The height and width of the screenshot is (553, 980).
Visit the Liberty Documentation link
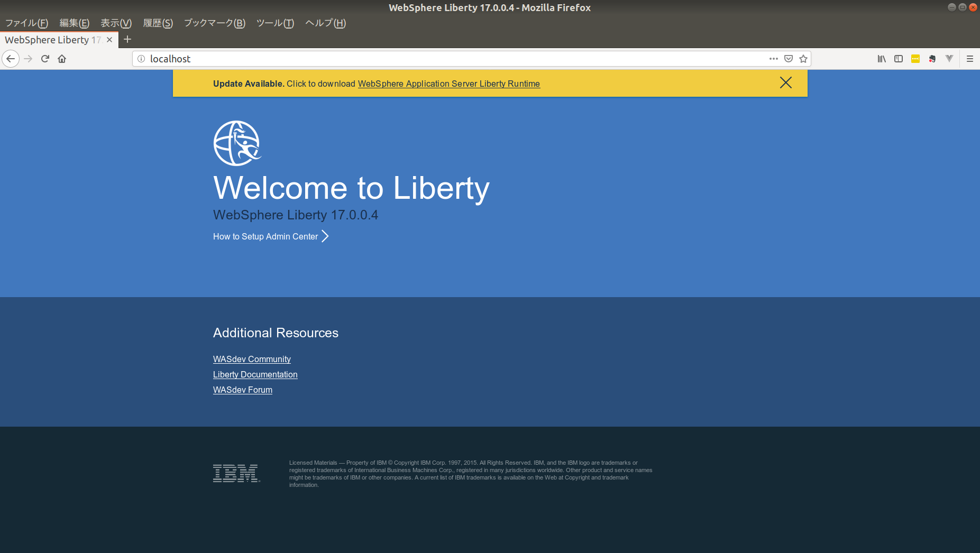coord(255,374)
